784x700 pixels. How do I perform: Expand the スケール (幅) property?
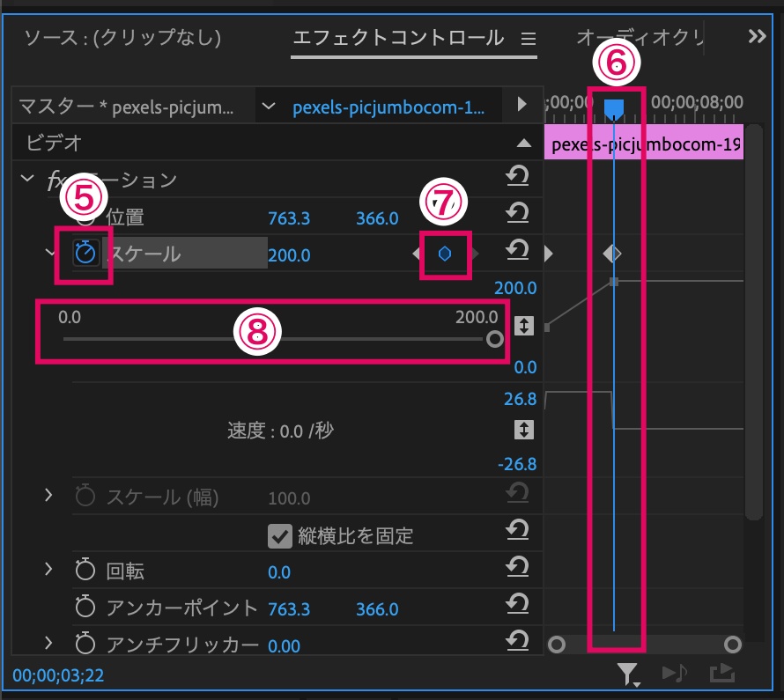coord(48,495)
